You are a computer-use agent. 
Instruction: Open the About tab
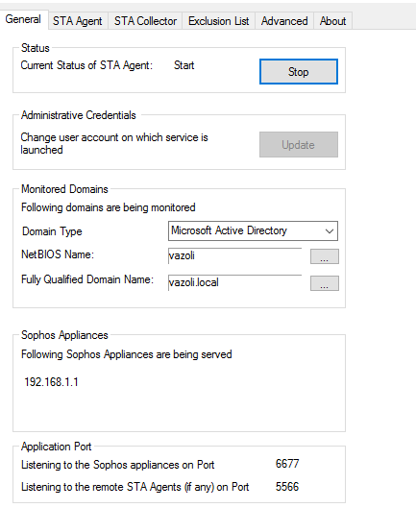pyautogui.click(x=332, y=21)
